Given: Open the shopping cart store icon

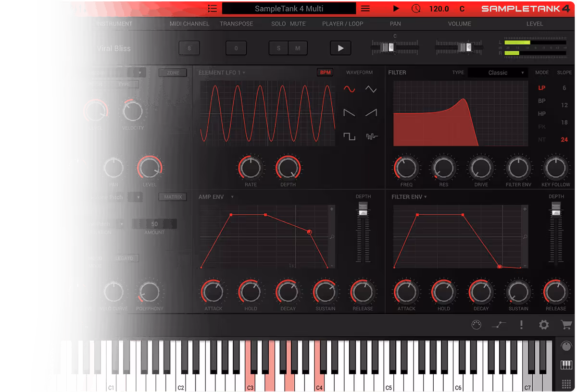Looking at the screenshot, I should pos(566,325).
